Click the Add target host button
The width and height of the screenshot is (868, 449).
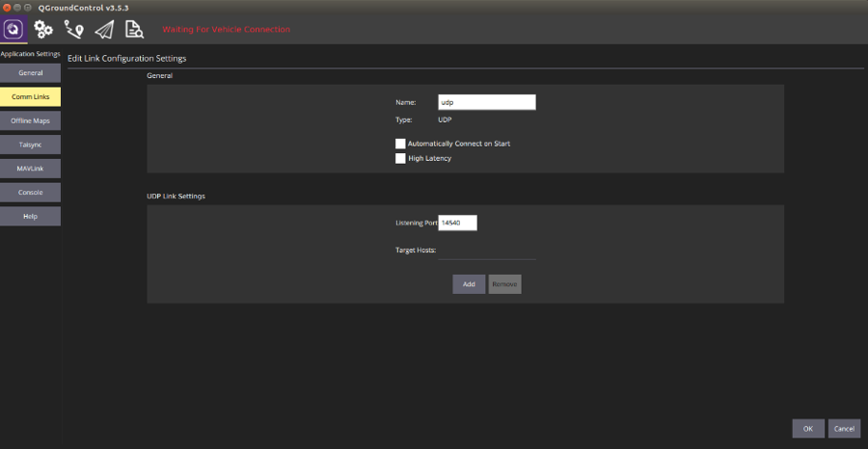click(x=469, y=284)
